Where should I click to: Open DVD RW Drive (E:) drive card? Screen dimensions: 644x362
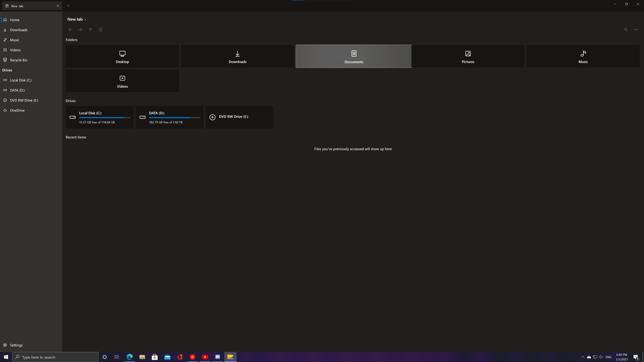239,117
